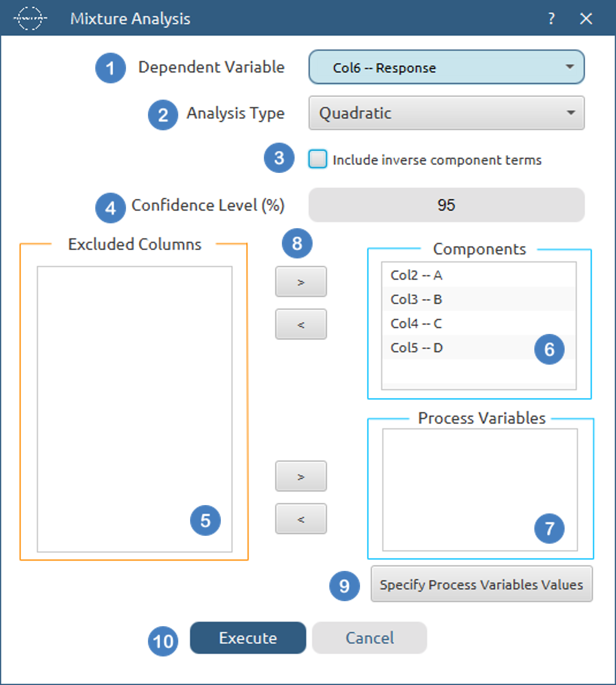Click the help question mark icon

click(551, 18)
